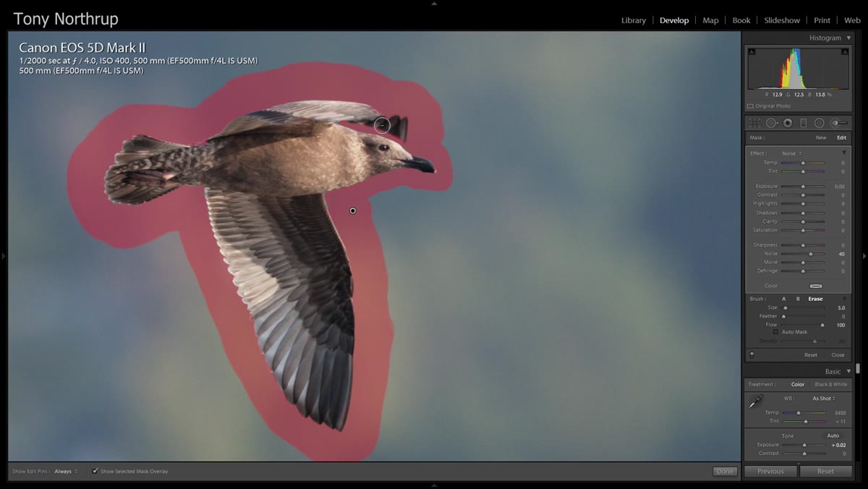Click the selected adjustment brush pin on bird
Screen dimensions: 868x489
tap(353, 211)
